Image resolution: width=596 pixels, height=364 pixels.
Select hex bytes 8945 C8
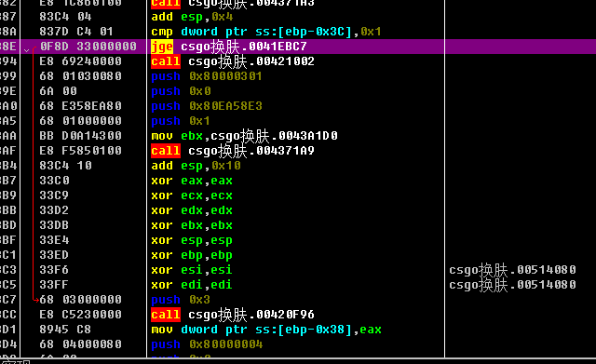[65, 329]
